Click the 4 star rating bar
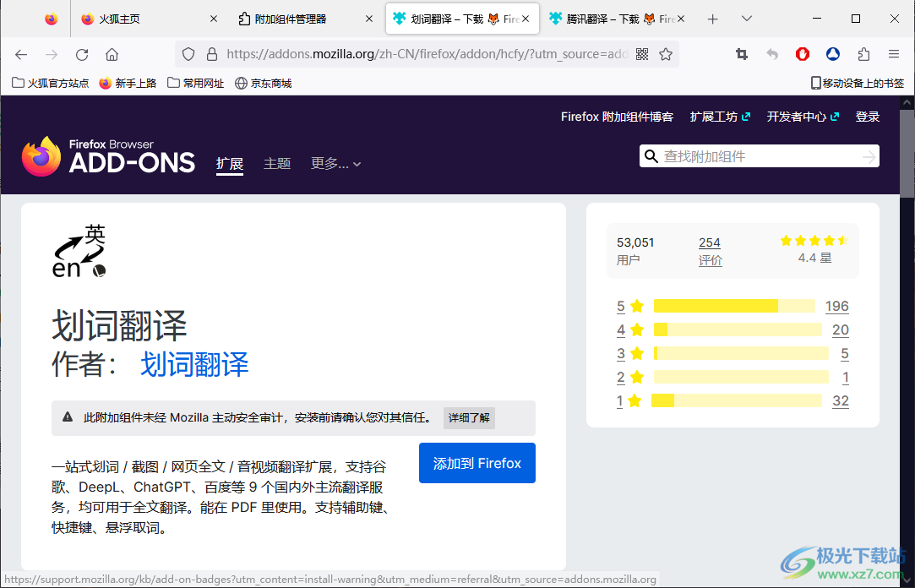This screenshot has width=915, height=588. 738,329
